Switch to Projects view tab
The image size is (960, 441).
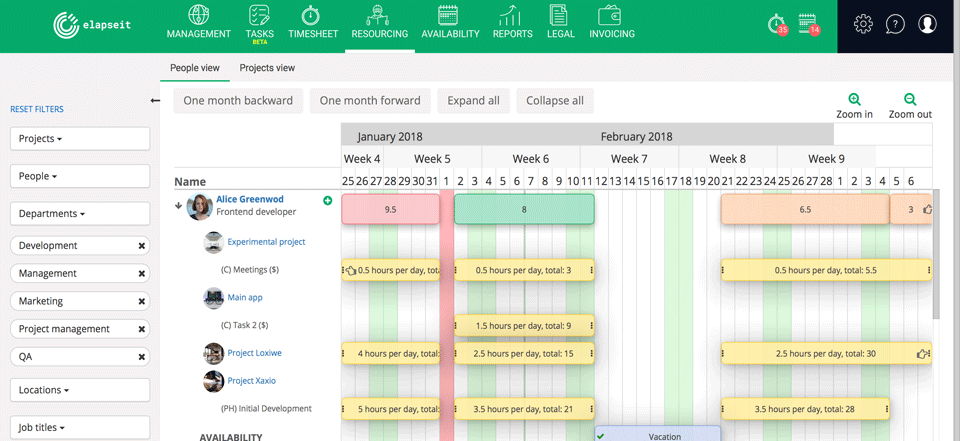pyautogui.click(x=267, y=68)
